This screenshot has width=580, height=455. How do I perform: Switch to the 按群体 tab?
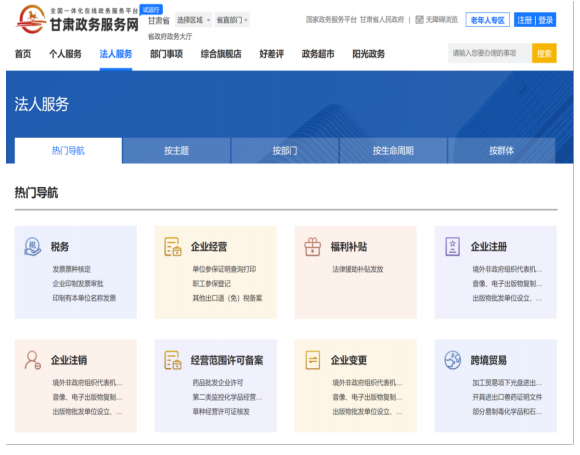coord(502,151)
